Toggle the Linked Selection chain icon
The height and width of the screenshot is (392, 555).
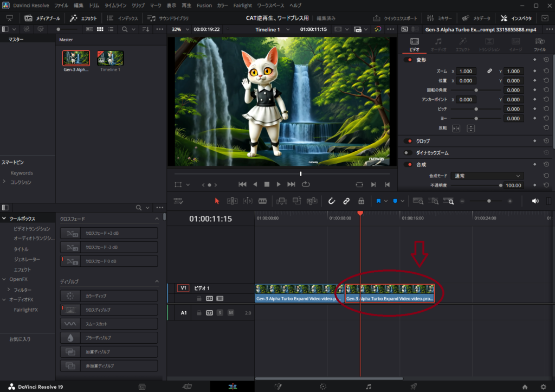pos(346,201)
